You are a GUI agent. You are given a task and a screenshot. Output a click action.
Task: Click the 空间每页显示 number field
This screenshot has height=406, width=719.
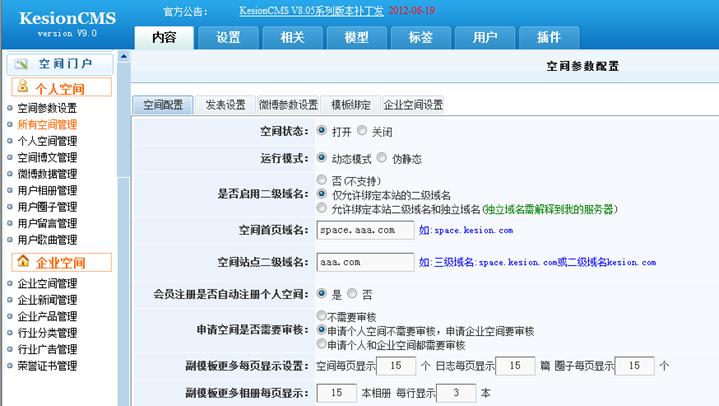(396, 366)
